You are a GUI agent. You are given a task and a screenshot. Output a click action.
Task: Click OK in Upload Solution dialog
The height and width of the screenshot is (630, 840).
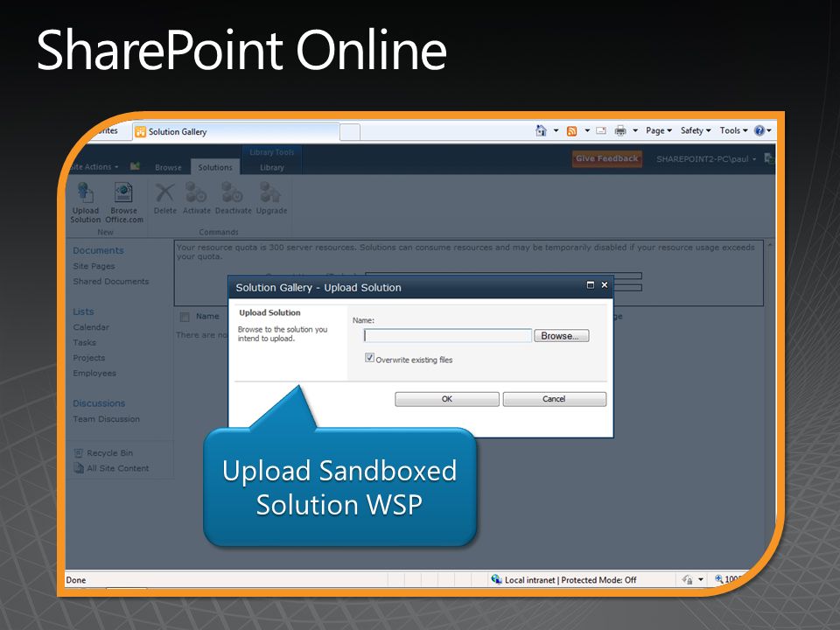tap(447, 399)
